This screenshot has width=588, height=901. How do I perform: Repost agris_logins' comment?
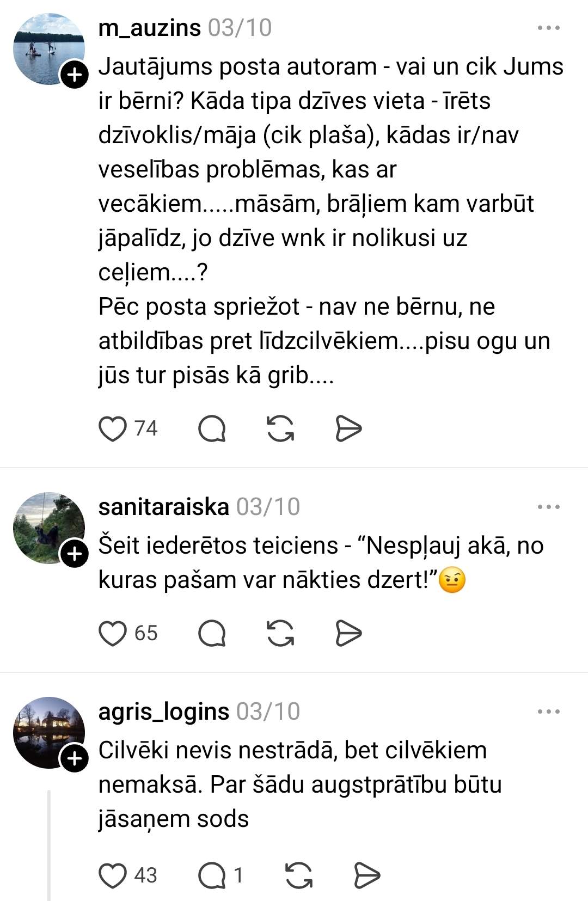299,875
